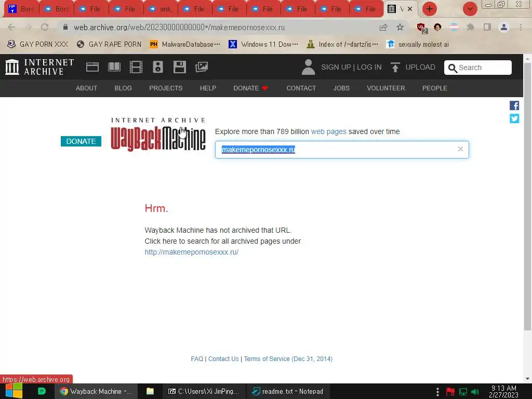Open the Contact Us footer link
The width and height of the screenshot is (532, 399).
point(223,359)
